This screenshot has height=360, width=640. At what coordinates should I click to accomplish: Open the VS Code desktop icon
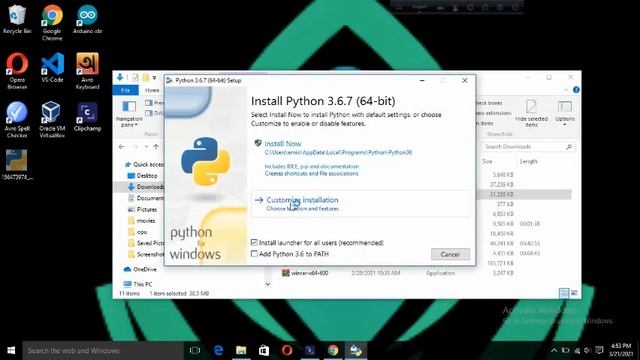point(52,68)
